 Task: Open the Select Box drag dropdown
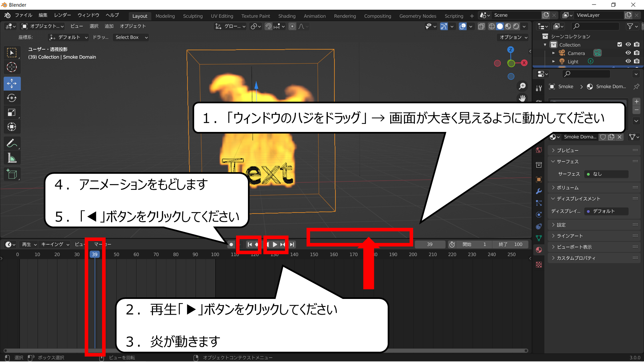click(x=131, y=37)
